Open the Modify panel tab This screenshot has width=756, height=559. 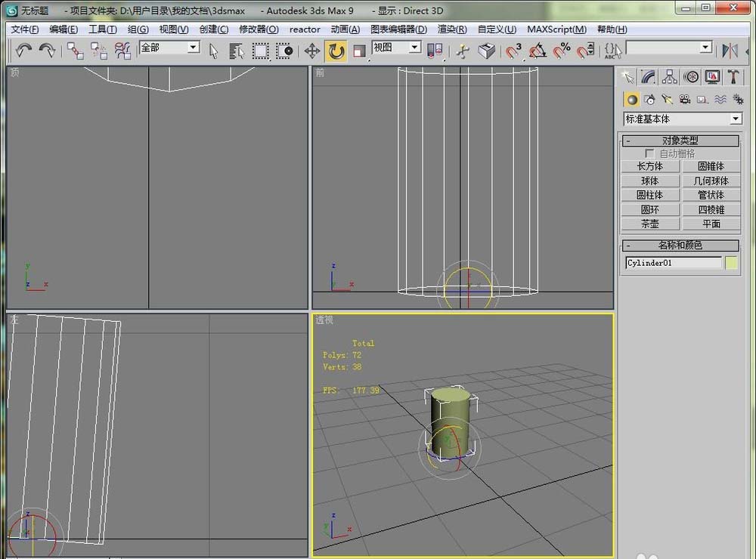pyautogui.click(x=648, y=76)
